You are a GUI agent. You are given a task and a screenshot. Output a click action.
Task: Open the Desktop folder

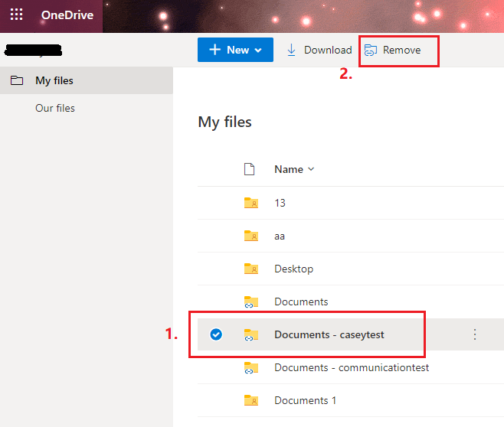[x=294, y=269]
